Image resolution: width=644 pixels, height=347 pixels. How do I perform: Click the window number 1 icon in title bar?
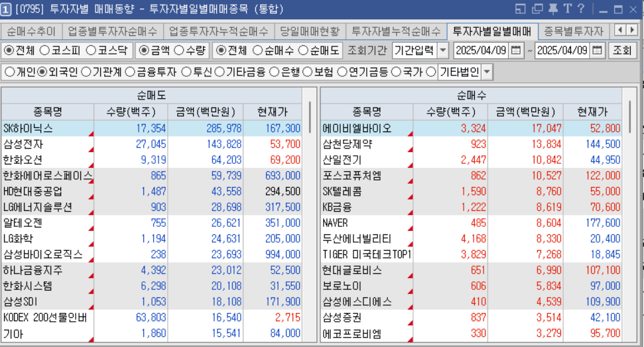pos(6,9)
